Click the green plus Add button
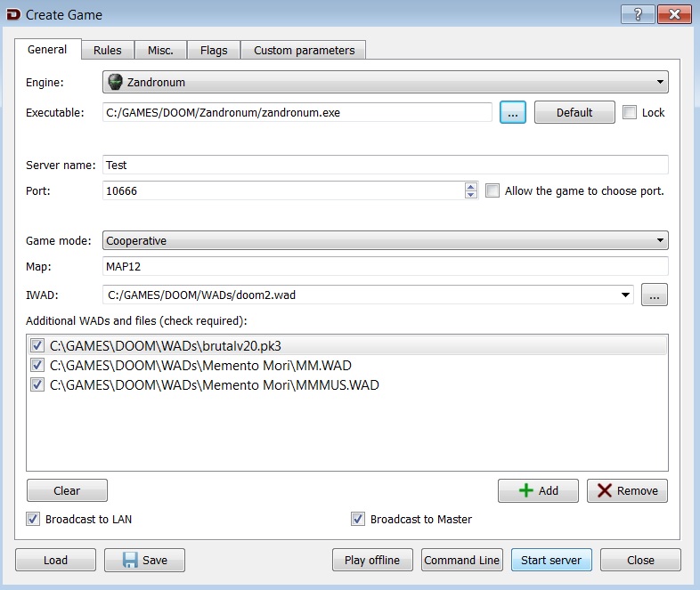Viewport: 700px width, 590px height. [x=538, y=490]
